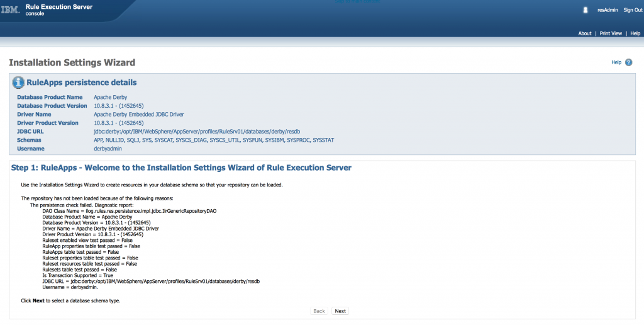Click the jdbc:derby URL value in details panel
644x325 pixels.
pos(197,132)
